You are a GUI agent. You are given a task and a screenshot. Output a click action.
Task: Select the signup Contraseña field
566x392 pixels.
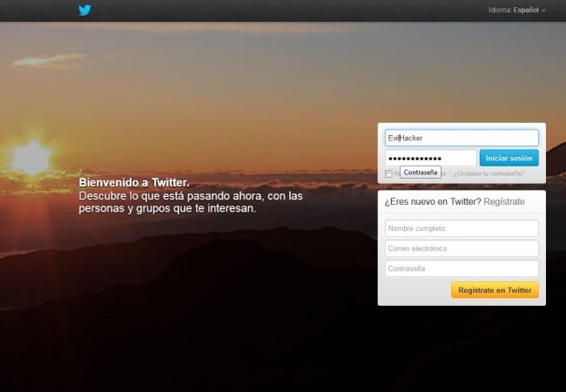tap(462, 268)
